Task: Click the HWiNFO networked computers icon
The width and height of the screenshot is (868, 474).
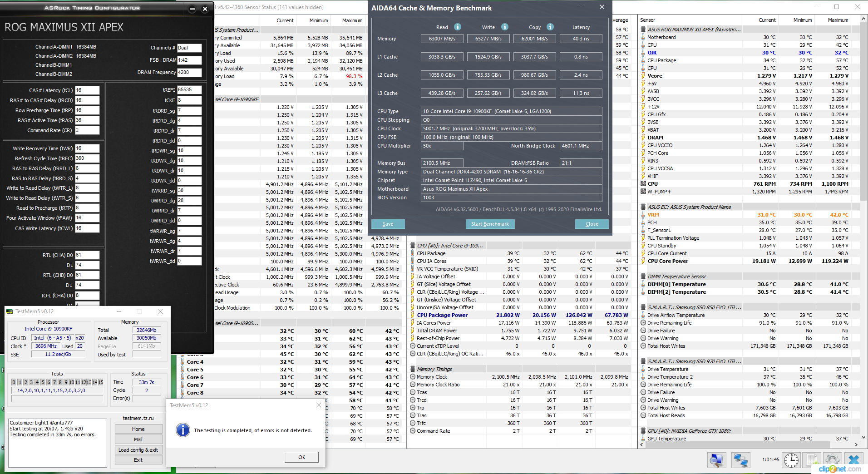Action: pyautogui.click(x=741, y=460)
